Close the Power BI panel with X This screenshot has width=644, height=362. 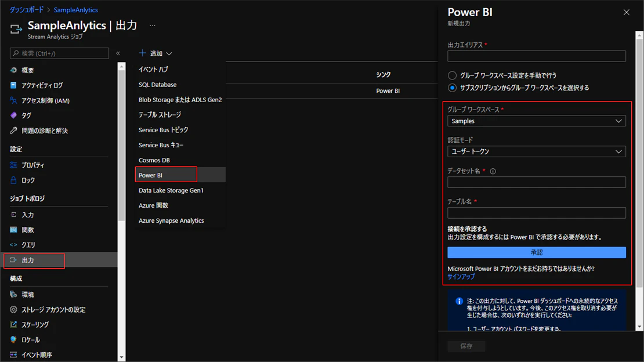[627, 12]
